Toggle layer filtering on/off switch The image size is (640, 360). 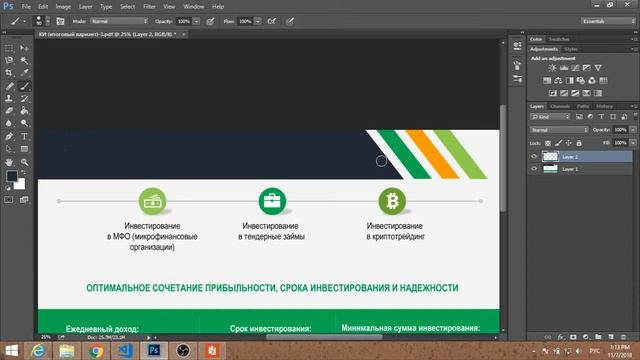[636, 117]
